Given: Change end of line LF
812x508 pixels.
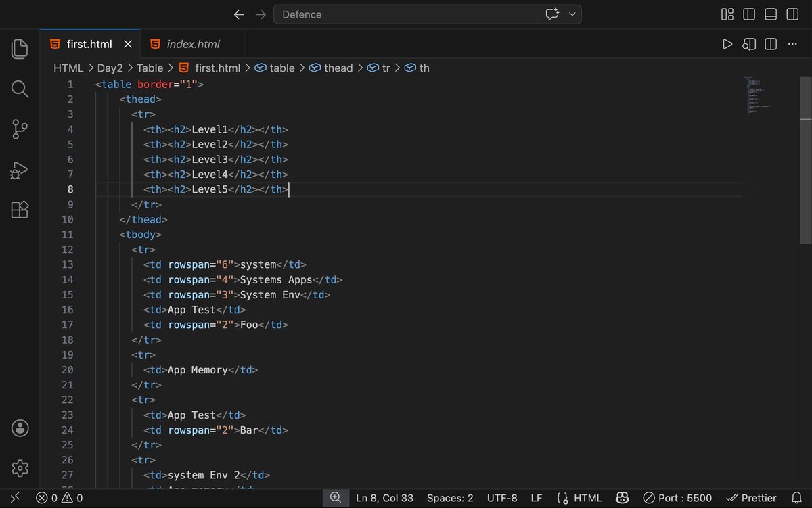Looking at the screenshot, I should tap(537, 498).
